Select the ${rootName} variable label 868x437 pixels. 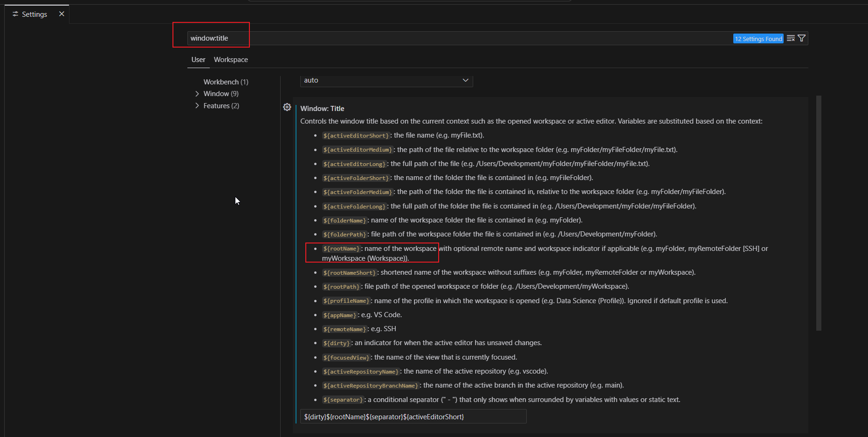[341, 249]
